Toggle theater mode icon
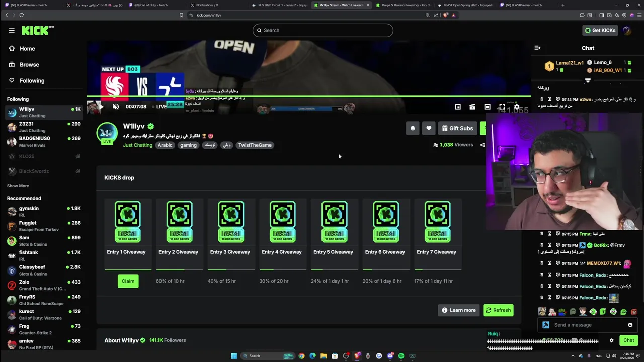The width and height of the screenshot is (644, 362). (487, 107)
